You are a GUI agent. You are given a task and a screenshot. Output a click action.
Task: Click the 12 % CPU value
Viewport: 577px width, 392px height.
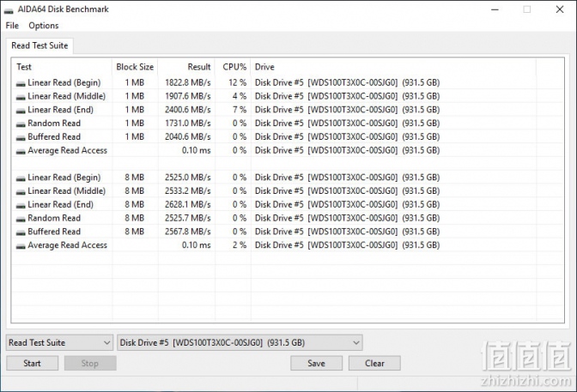(x=237, y=82)
